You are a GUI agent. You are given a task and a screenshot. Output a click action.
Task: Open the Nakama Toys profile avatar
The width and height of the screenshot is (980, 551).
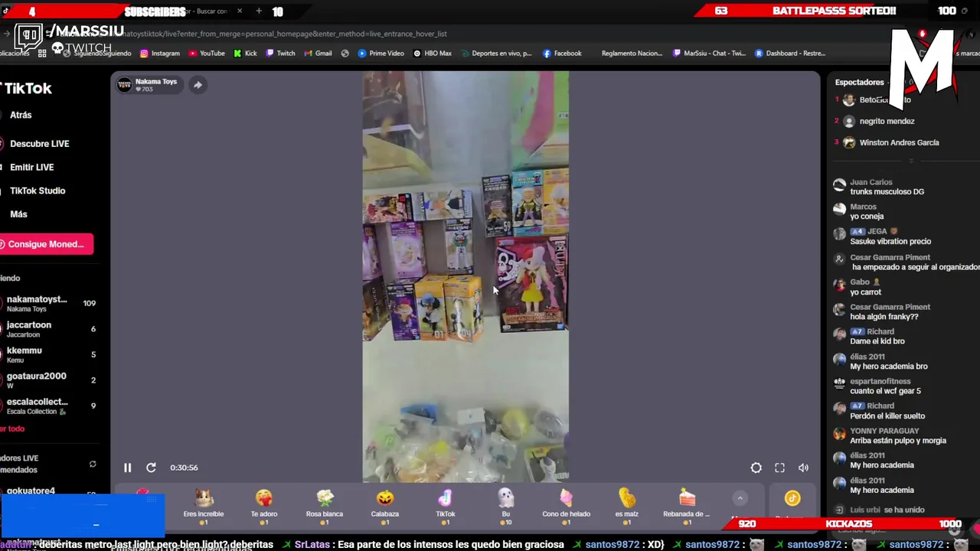point(124,85)
